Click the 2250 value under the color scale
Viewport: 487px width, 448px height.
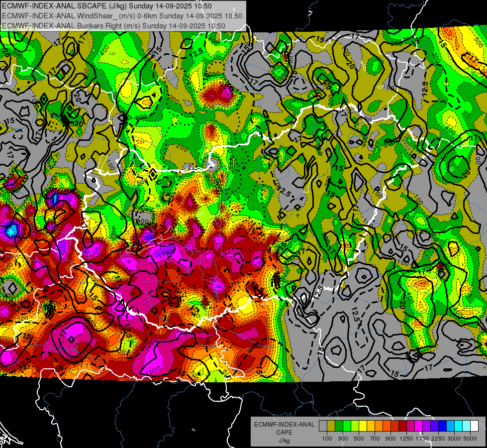(438, 439)
